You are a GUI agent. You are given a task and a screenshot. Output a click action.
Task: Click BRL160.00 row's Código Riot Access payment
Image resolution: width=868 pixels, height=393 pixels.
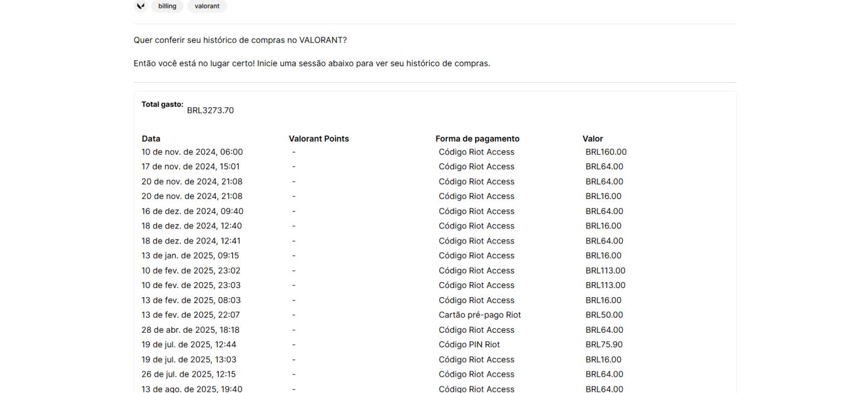tap(477, 152)
